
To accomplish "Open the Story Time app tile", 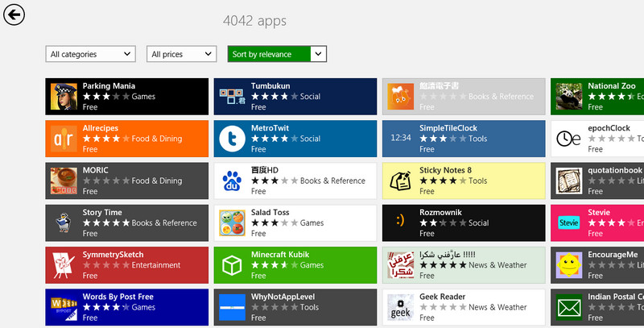I will (127, 223).
